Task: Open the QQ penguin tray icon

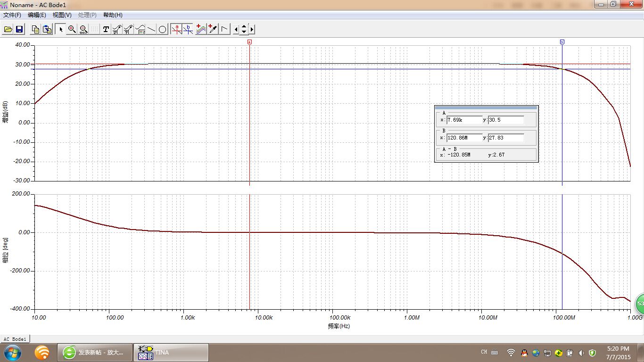Action: 524,353
